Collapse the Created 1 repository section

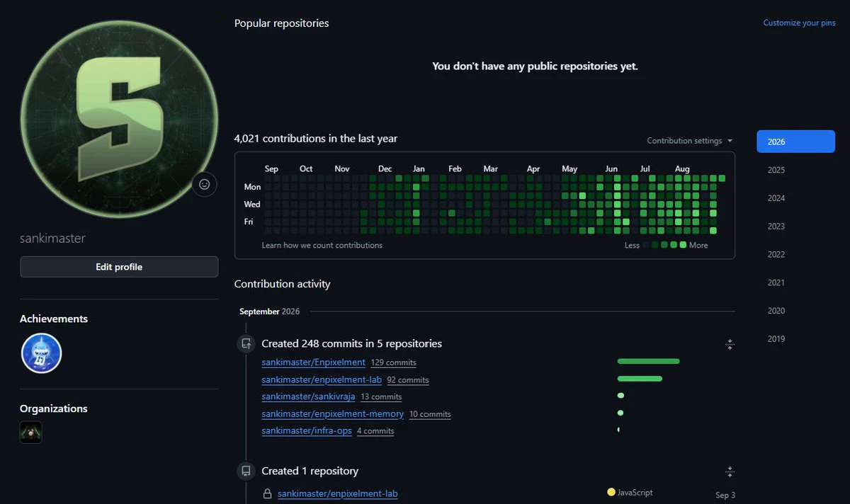point(730,471)
